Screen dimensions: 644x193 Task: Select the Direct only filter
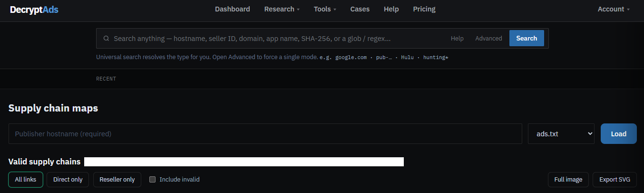pyautogui.click(x=68, y=180)
